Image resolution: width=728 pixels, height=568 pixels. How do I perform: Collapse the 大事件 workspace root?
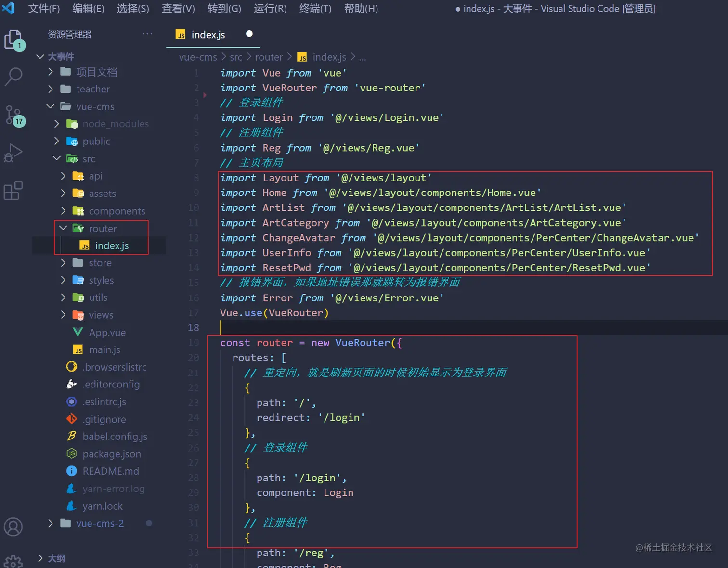(40, 56)
